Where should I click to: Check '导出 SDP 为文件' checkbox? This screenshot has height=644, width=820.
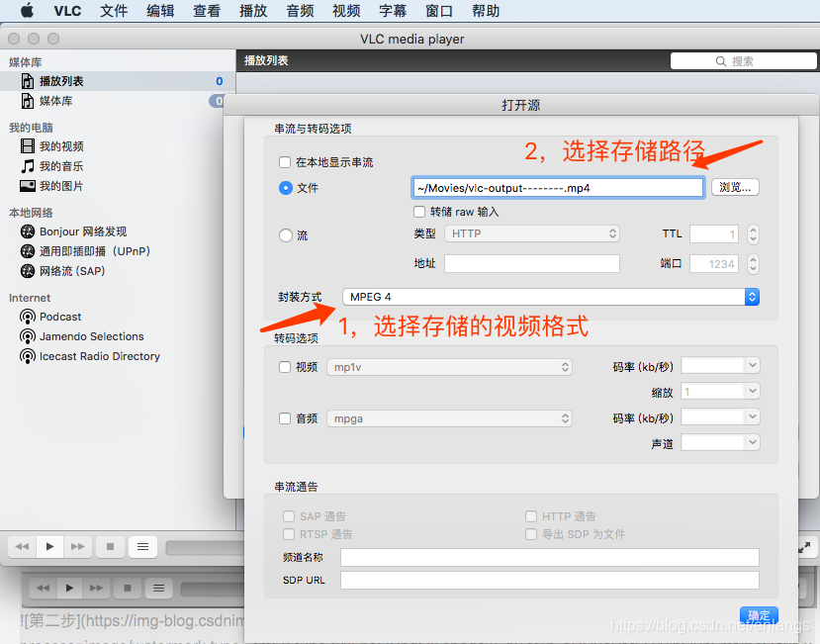coord(531,534)
